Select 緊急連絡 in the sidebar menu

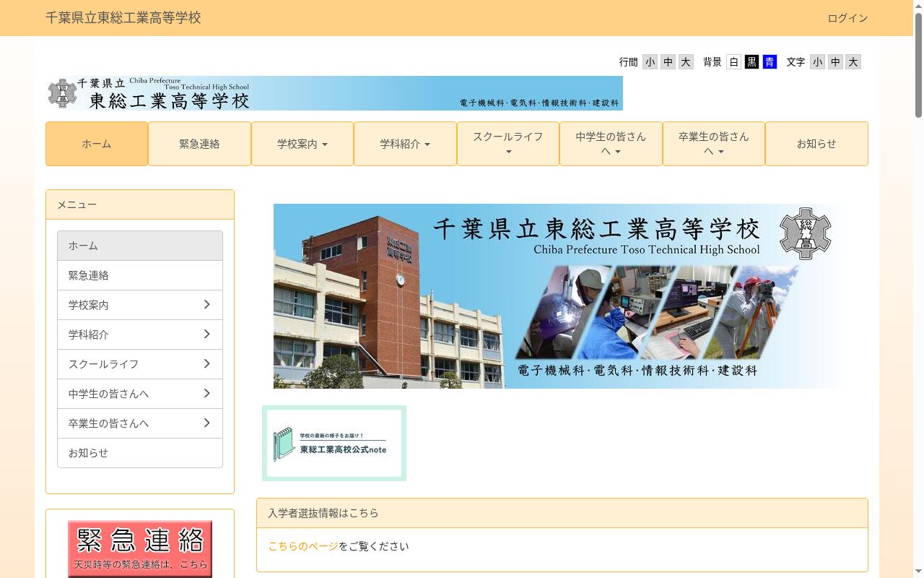pos(140,275)
